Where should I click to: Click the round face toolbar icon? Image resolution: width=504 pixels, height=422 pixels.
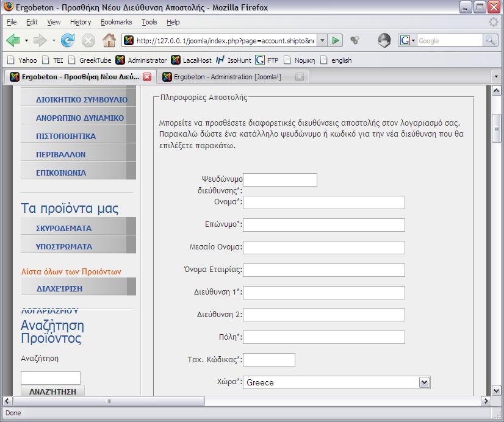(384, 40)
